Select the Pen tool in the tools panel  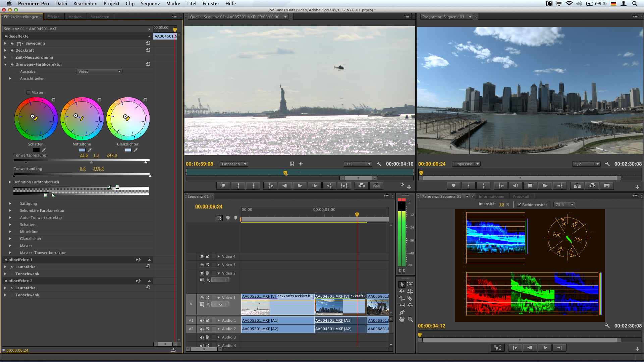click(402, 312)
